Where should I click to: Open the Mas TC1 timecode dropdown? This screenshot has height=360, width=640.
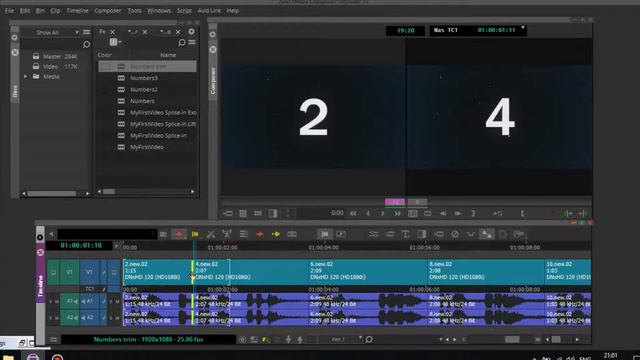pyautogui.click(x=522, y=28)
